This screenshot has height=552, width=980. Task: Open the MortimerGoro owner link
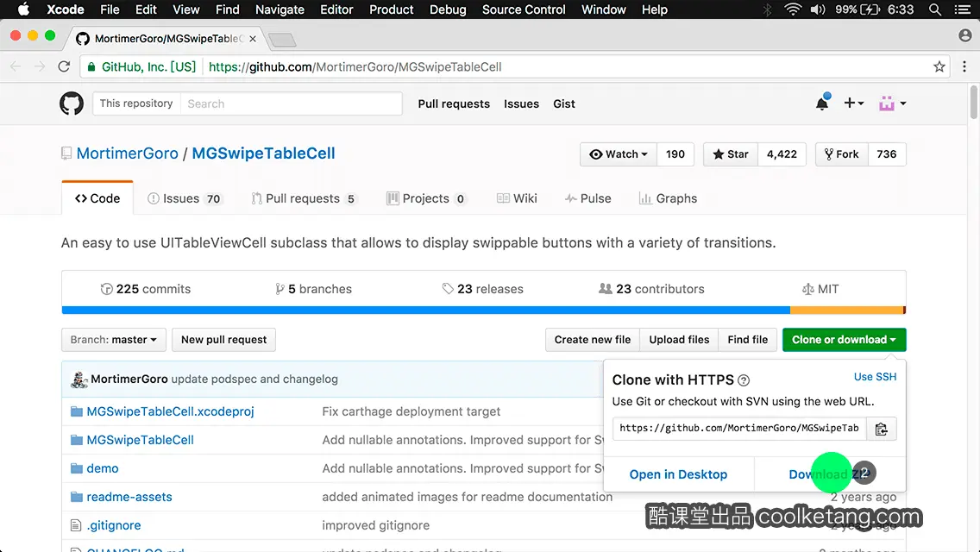click(128, 154)
